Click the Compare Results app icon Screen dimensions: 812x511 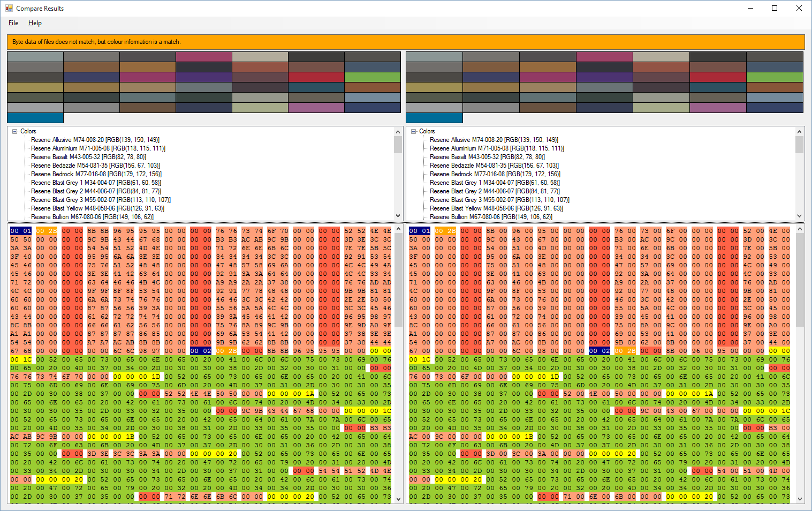click(x=9, y=8)
